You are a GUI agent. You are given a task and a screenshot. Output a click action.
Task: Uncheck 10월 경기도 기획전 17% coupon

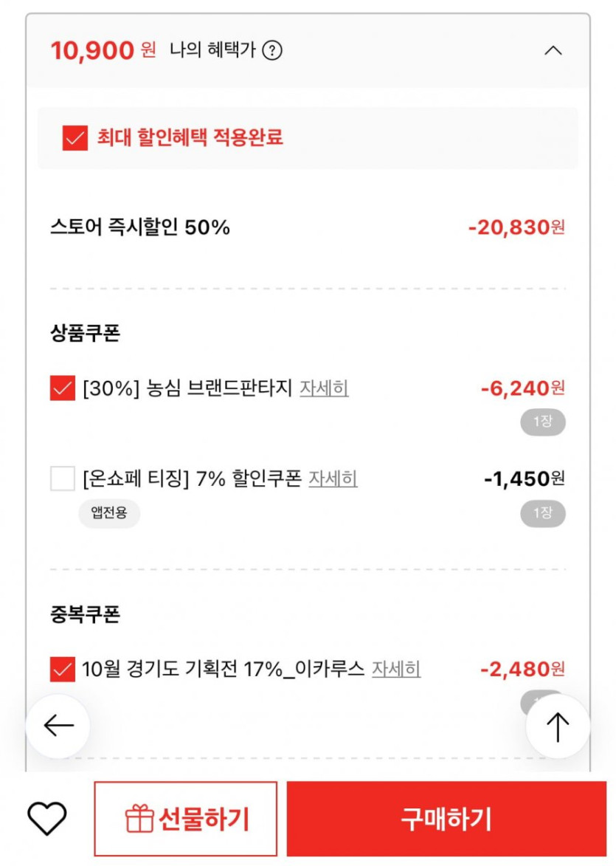coord(63,669)
